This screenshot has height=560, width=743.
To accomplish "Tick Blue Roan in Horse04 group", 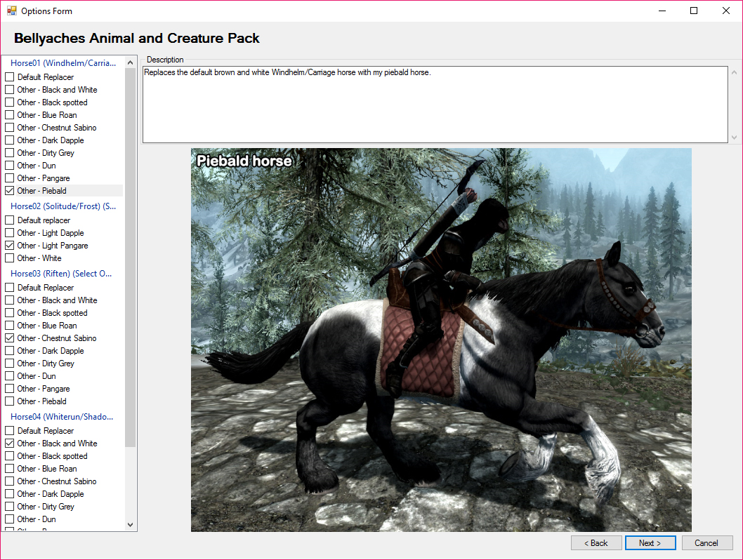I will [x=9, y=469].
